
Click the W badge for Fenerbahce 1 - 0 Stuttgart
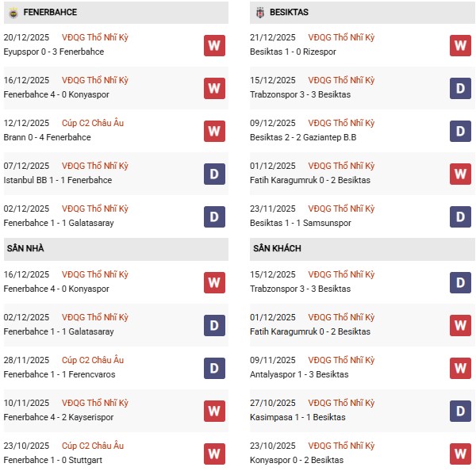coord(214,454)
